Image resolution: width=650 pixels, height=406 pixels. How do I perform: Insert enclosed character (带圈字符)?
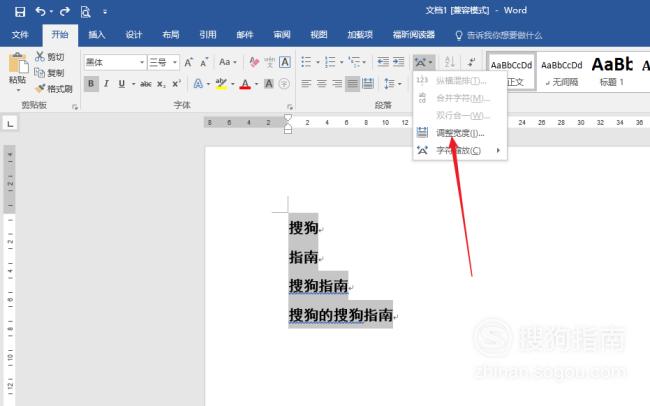[x=284, y=84]
